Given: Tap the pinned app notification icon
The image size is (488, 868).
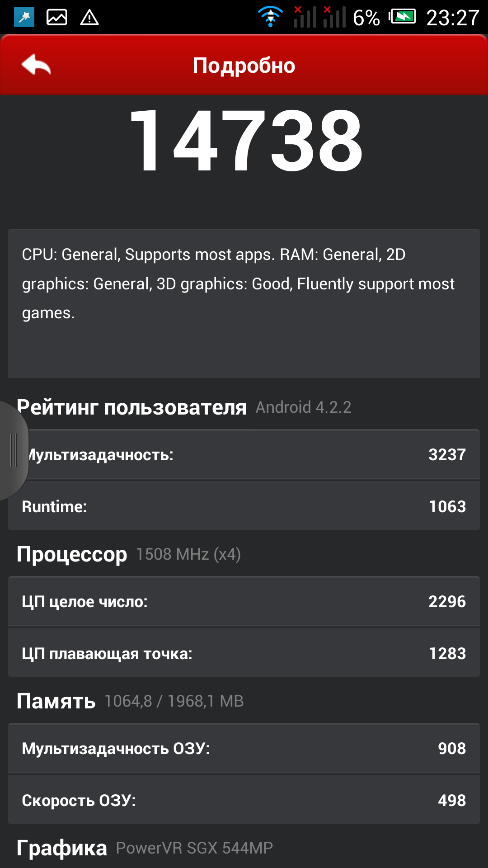Looking at the screenshot, I should tap(24, 18).
